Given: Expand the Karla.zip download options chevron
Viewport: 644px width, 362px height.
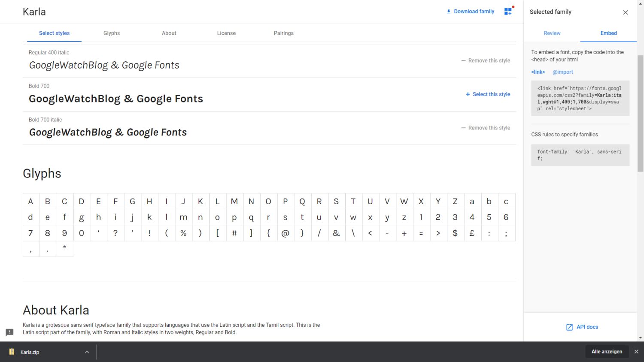Looking at the screenshot, I should click(87, 352).
